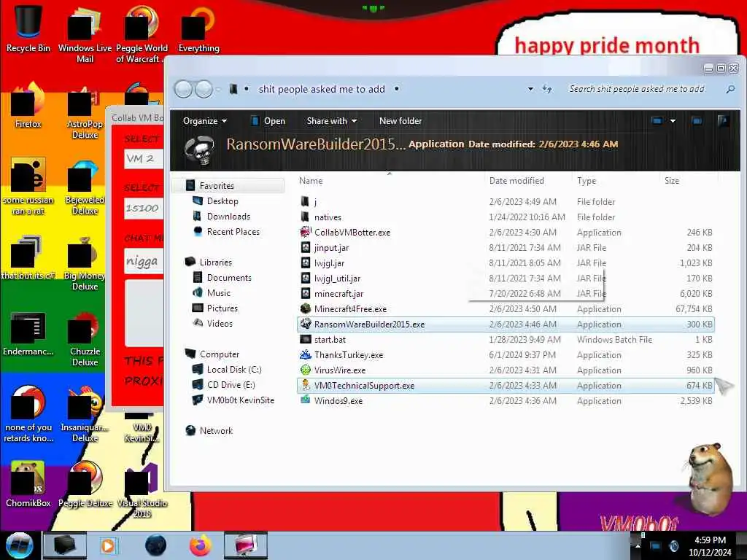Select the AstroPop Deluxe desktop icon
Image resolution: width=747 pixels, height=560 pixels.
[85, 112]
